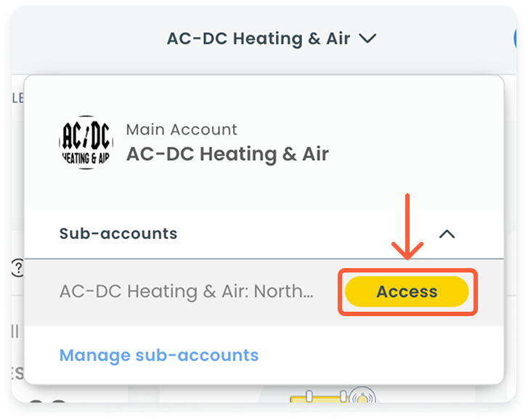Open the account switcher chevron in header
Image resolution: width=528 pixels, height=420 pixels.
click(x=367, y=39)
